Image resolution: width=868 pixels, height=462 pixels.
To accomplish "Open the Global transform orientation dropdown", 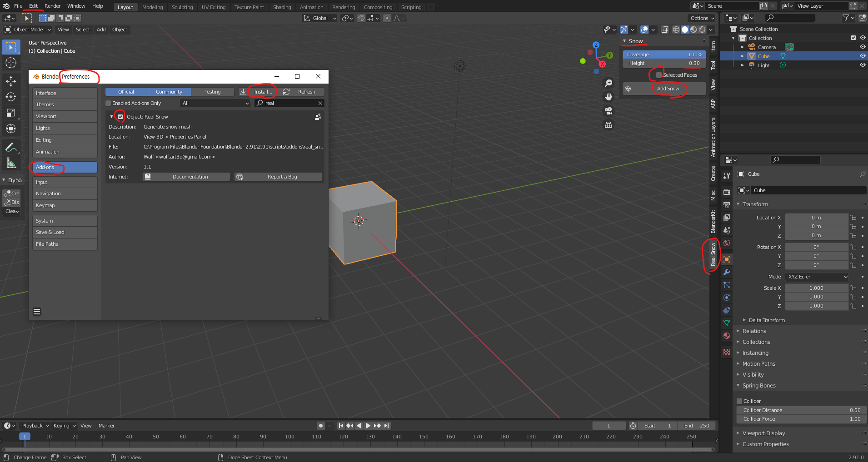I will 320,18.
